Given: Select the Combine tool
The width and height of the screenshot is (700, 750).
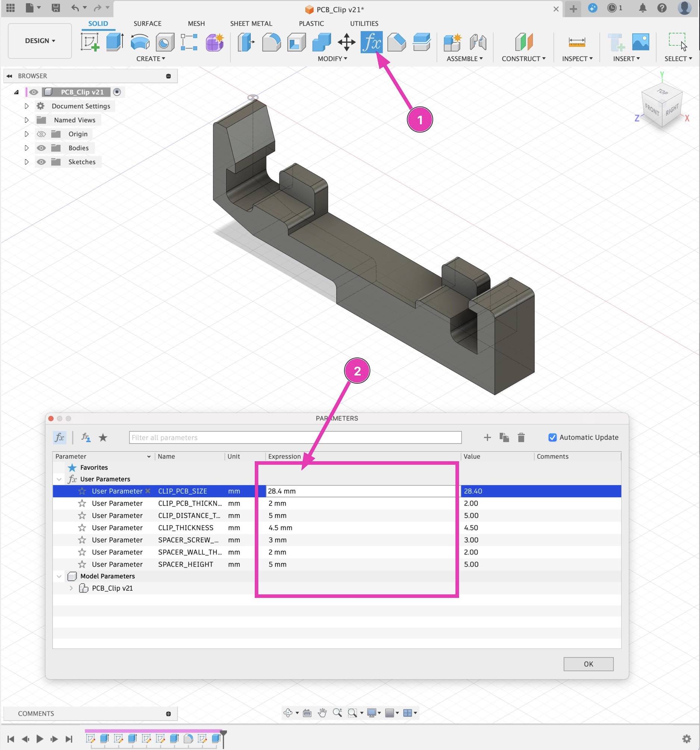Looking at the screenshot, I should pos(322,42).
